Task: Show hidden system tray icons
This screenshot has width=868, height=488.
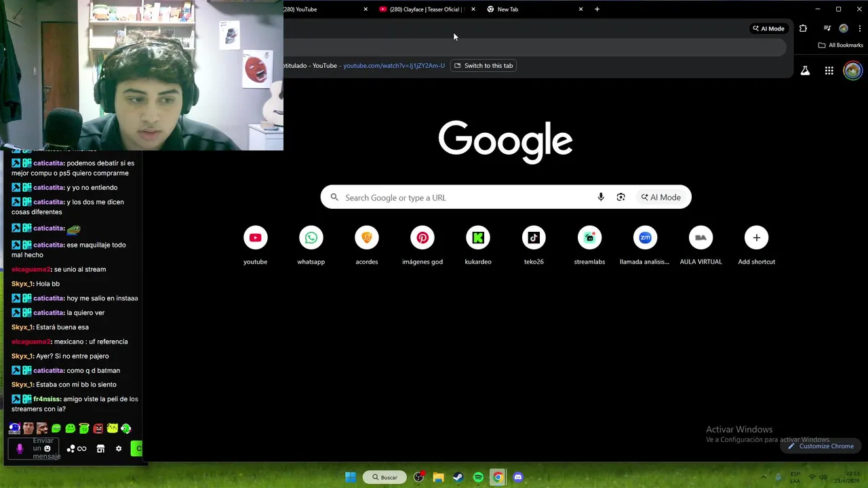Action: click(764, 477)
